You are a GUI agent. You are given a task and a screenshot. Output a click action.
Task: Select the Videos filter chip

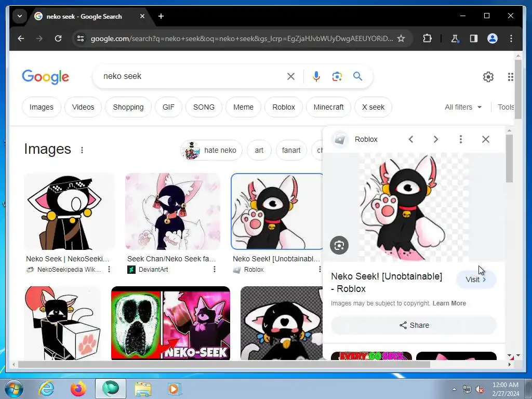coord(83,107)
